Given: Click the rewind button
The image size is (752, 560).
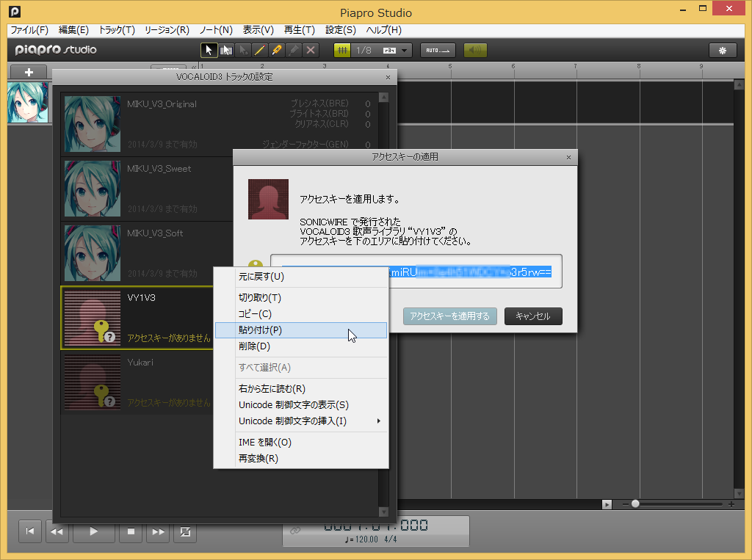Looking at the screenshot, I should [57, 531].
